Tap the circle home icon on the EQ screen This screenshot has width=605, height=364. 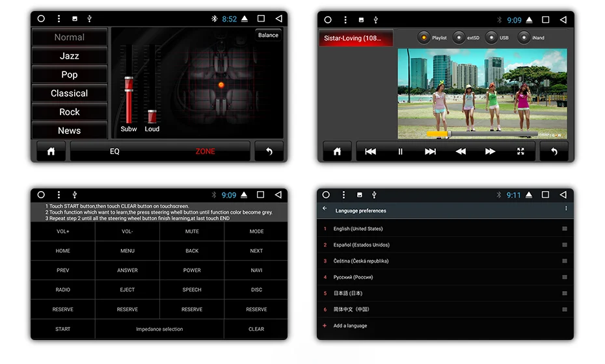click(41, 18)
